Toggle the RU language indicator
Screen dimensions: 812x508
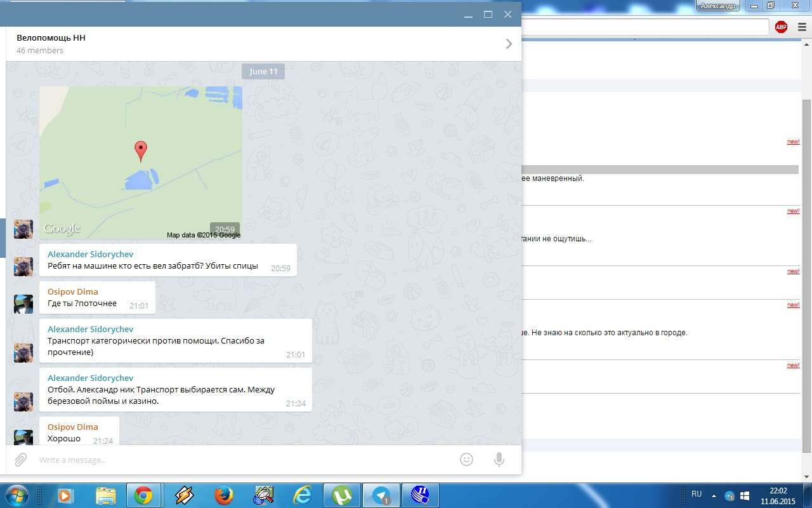(x=697, y=494)
